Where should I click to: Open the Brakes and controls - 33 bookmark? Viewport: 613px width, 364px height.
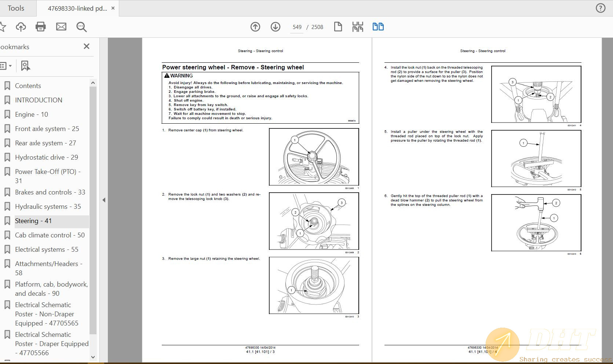pos(50,192)
